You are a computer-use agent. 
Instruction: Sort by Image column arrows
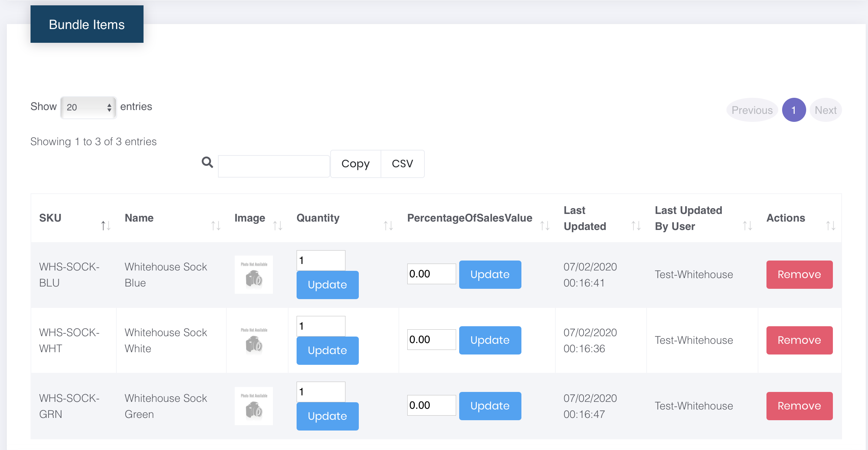coord(278,226)
